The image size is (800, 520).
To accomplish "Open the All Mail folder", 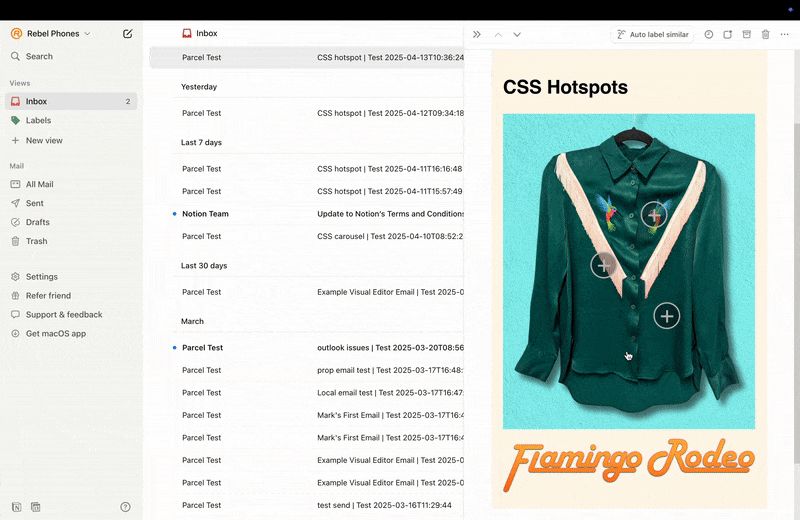I will point(39,184).
